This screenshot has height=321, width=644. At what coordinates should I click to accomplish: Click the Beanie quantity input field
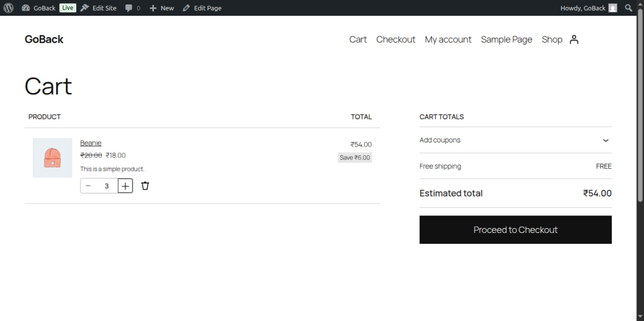[106, 186]
